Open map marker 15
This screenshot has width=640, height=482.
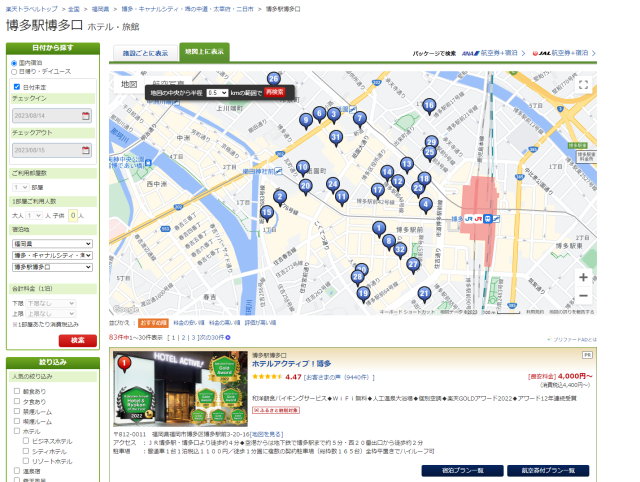[267, 212]
